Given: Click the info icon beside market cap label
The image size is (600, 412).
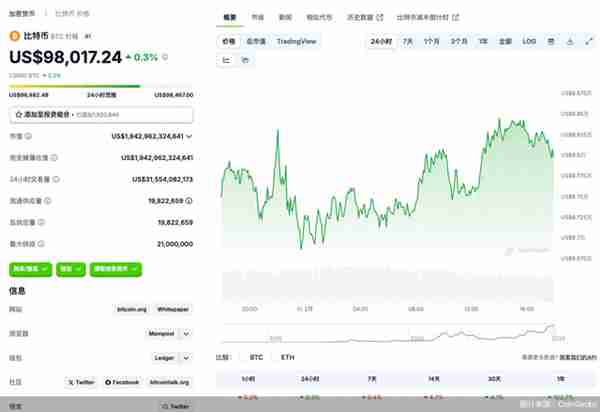Looking at the screenshot, I should pyautogui.click(x=28, y=136).
